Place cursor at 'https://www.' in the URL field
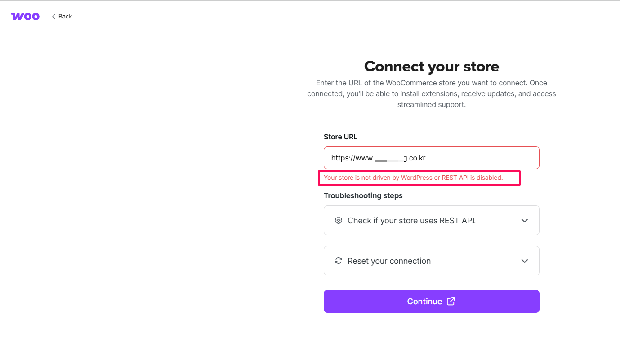Viewport: 620px width, 364px height. [x=352, y=158]
